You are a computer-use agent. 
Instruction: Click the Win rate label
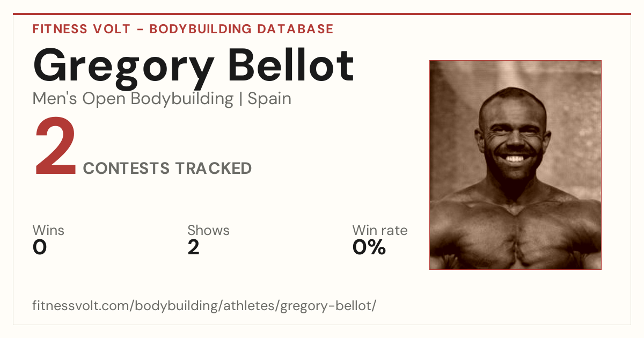(x=380, y=230)
